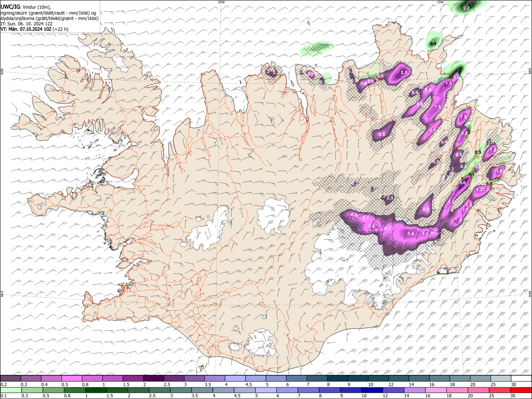Click the '0.2' label under top legend row
The image size is (532, 399).
coord(3,384)
